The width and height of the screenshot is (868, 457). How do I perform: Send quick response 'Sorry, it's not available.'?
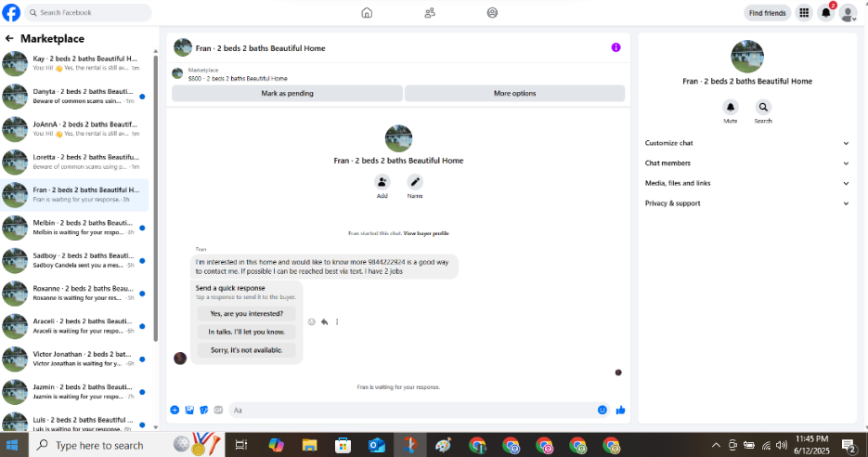coord(246,350)
